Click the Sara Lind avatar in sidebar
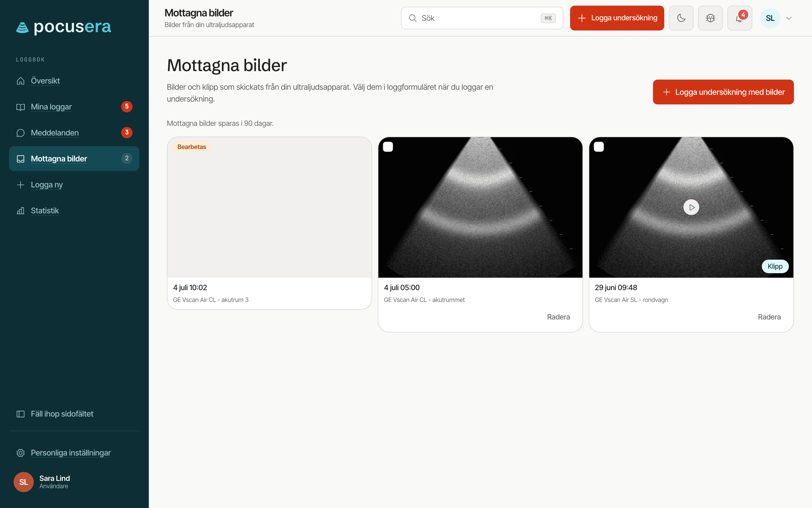 point(23,482)
